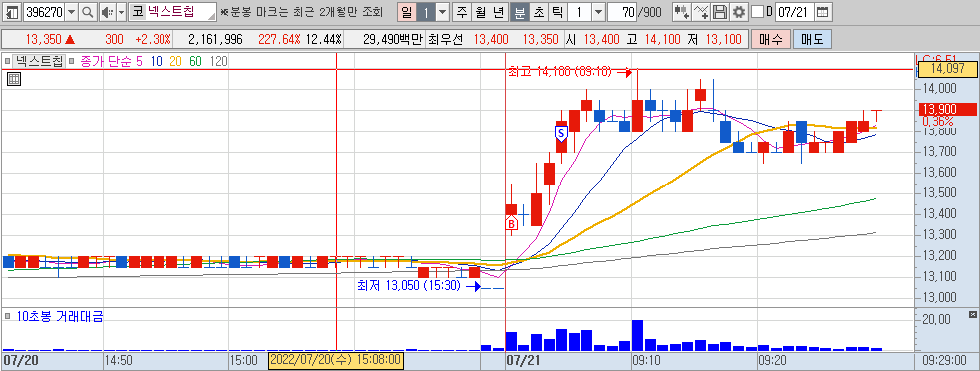This screenshot has width=980, height=371.
Task: Click the add candlestick chart icon
Action: 682,12
